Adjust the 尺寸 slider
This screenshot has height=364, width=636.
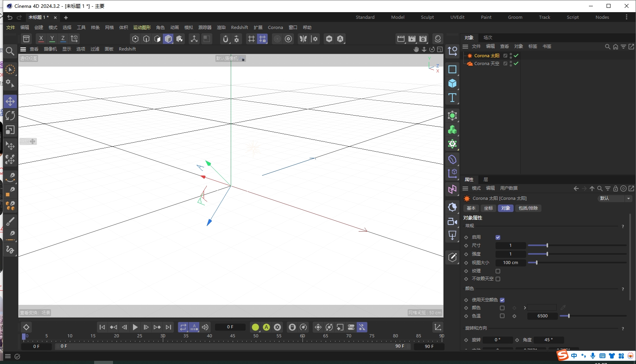click(577, 246)
